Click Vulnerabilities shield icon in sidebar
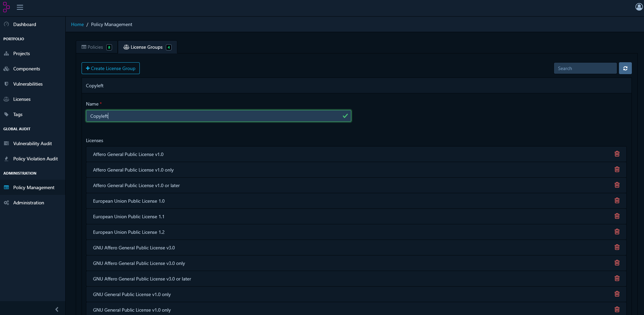The width and height of the screenshot is (644, 315). [6, 84]
